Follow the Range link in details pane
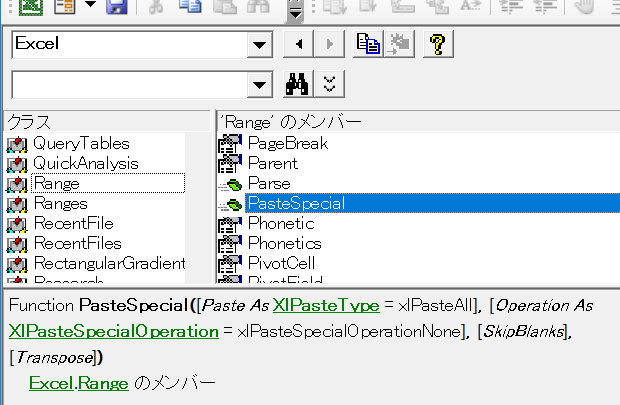620x405 pixels. click(x=103, y=383)
